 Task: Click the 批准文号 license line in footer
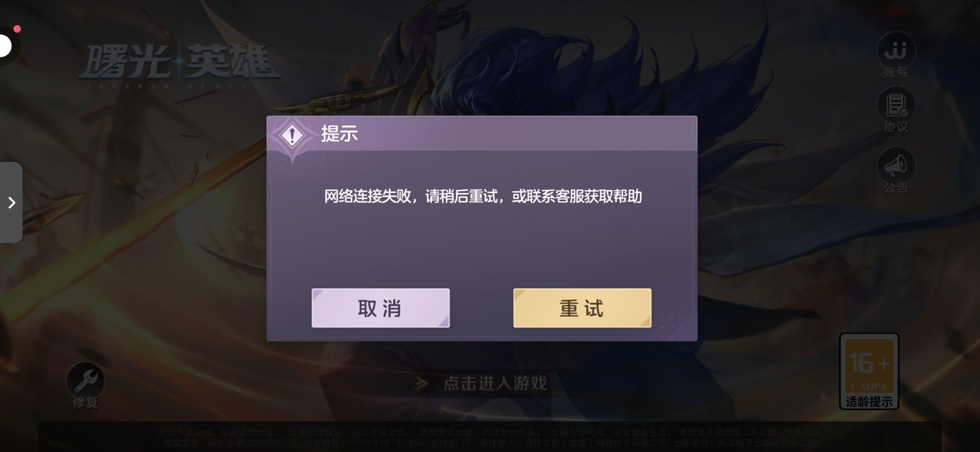click(x=489, y=443)
